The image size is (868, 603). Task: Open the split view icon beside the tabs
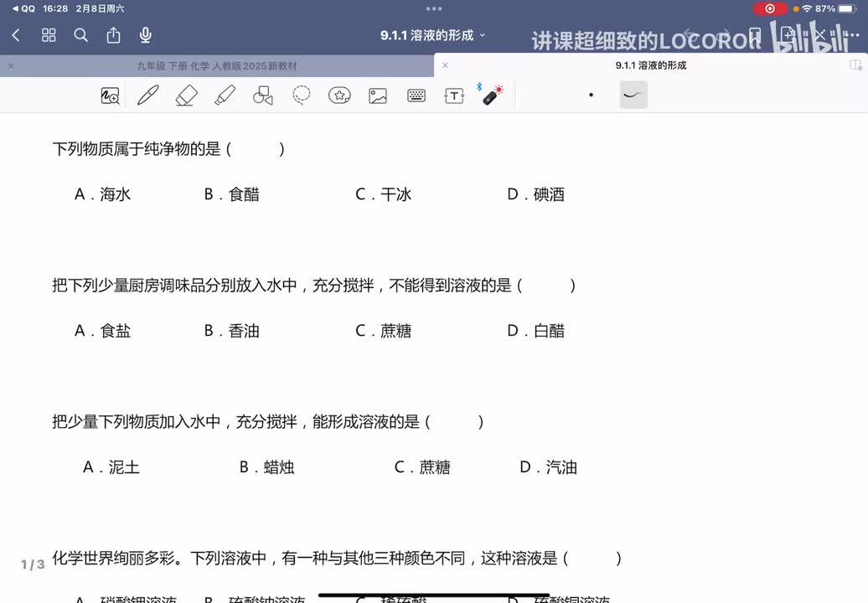pos(855,65)
